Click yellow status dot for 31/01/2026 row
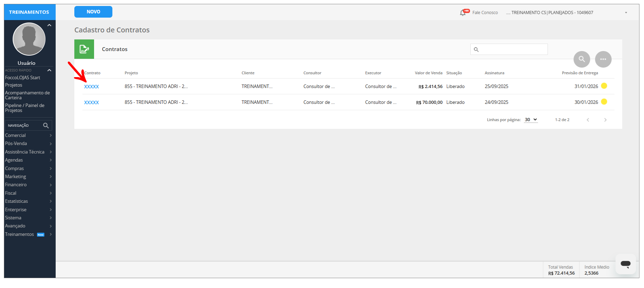This screenshot has height=288, width=644. (604, 86)
